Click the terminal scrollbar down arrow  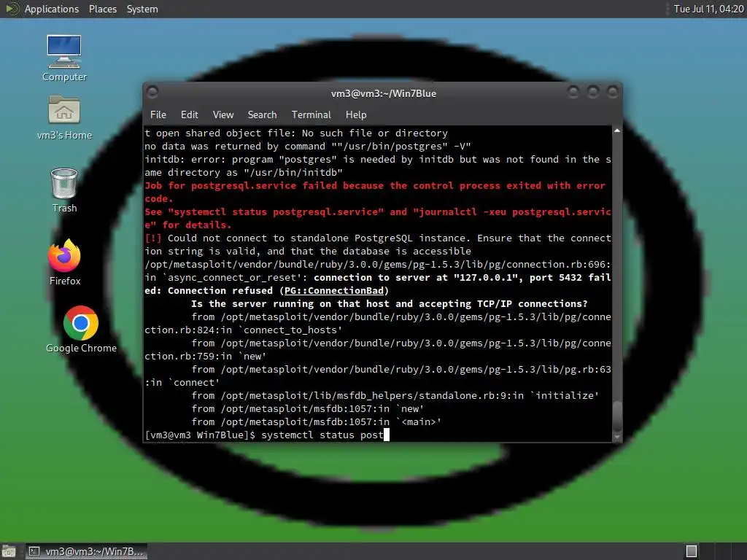(617, 437)
